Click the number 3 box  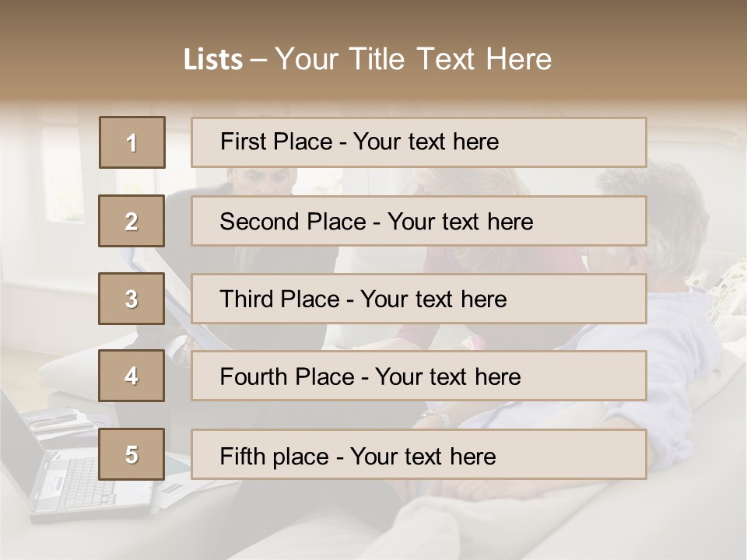click(x=132, y=299)
